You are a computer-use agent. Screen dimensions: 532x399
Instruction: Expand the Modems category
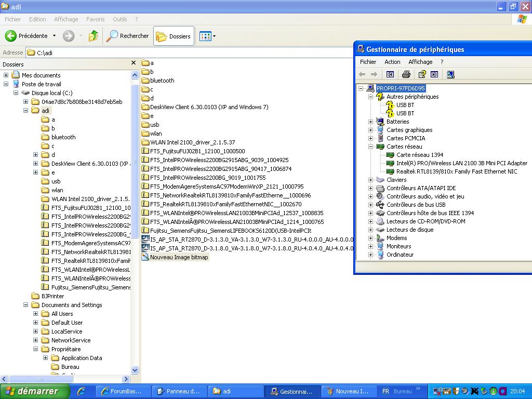coord(371,238)
